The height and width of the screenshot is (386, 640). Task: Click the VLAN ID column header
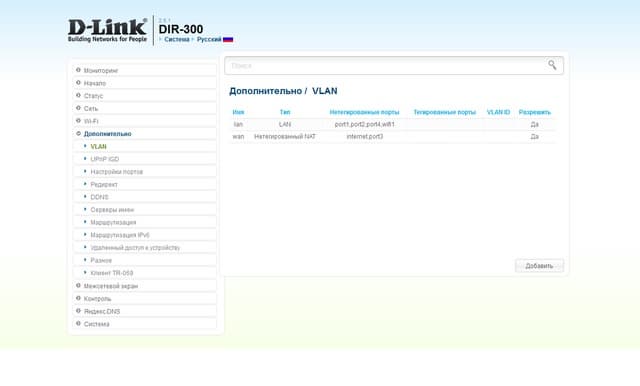498,112
